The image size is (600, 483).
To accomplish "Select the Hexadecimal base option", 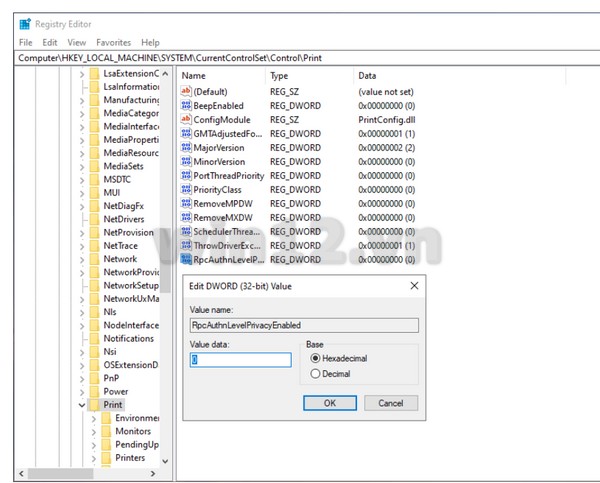I will tap(316, 358).
